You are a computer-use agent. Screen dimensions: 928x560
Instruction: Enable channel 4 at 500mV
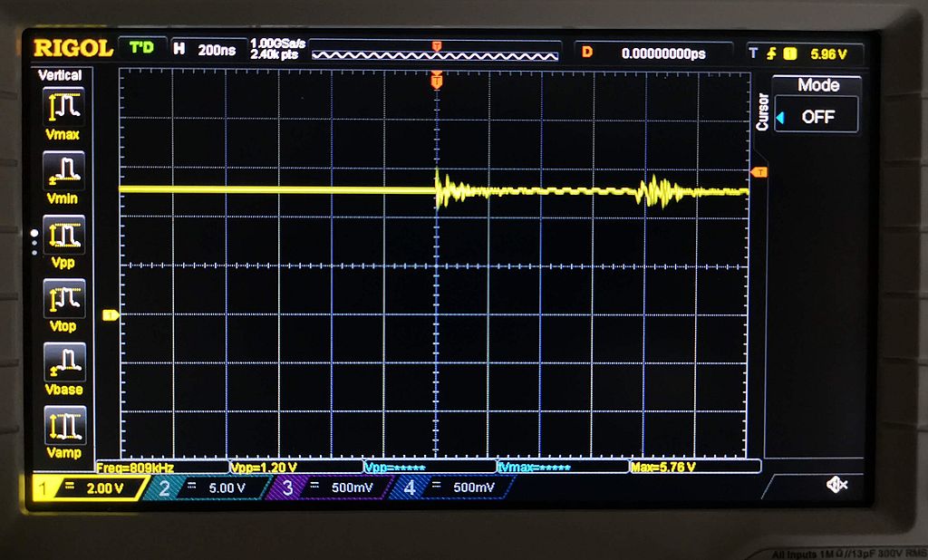click(452, 488)
